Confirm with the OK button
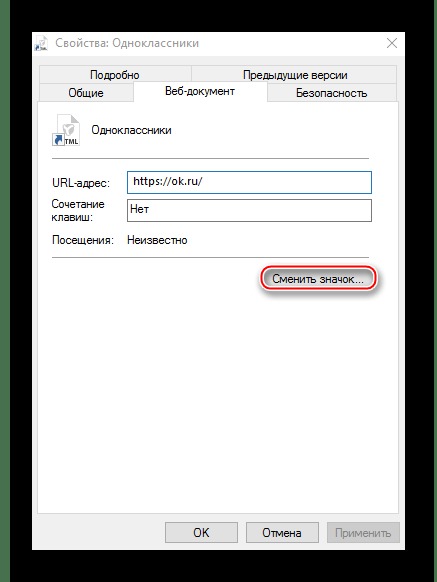The width and height of the screenshot is (437, 582). tap(201, 533)
